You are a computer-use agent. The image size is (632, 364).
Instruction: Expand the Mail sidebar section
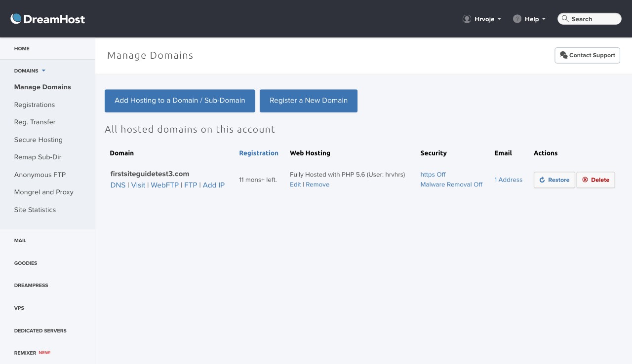[20, 241]
